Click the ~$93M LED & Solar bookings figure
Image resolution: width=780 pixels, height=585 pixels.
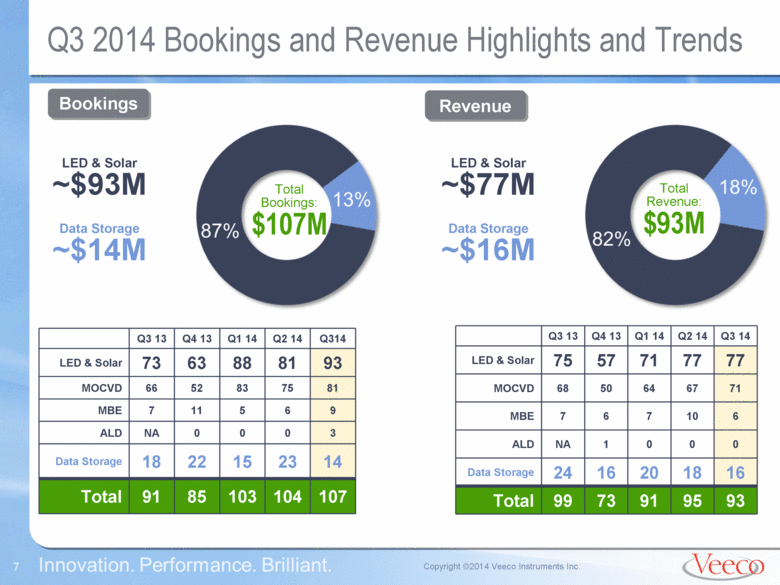point(99,185)
